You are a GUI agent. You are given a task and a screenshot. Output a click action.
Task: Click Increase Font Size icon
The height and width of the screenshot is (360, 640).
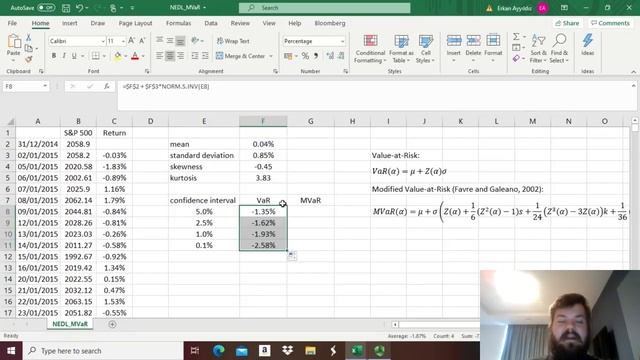point(131,41)
